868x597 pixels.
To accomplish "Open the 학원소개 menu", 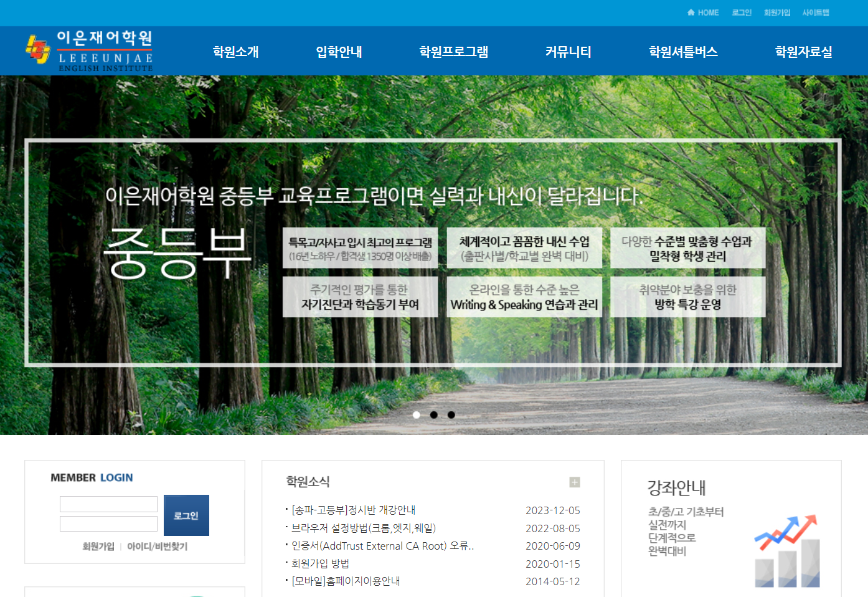I will 235,52.
